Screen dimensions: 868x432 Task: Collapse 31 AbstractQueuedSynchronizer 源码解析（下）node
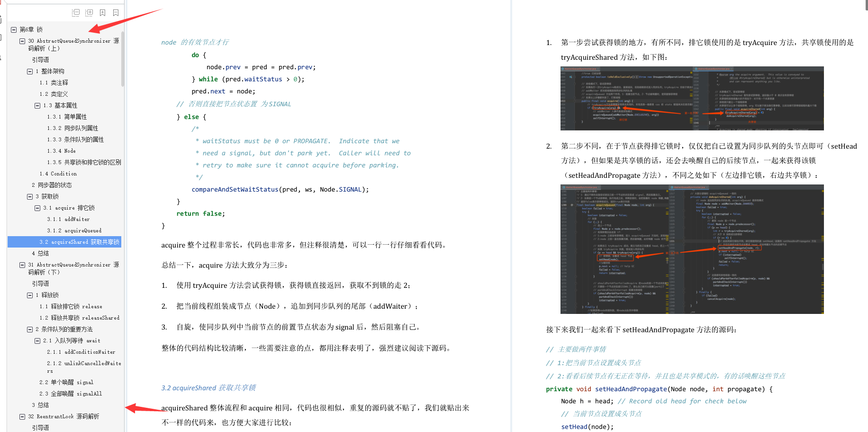pos(22,265)
